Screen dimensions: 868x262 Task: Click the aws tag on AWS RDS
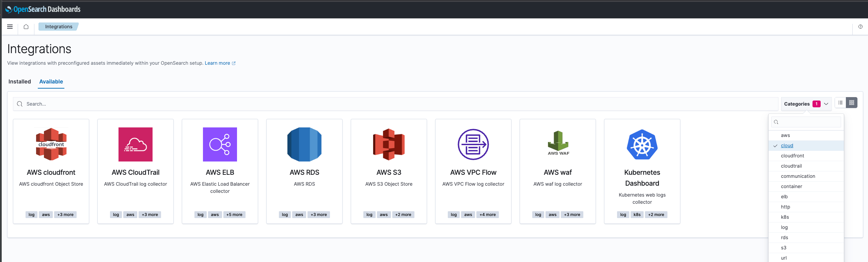pos(299,215)
